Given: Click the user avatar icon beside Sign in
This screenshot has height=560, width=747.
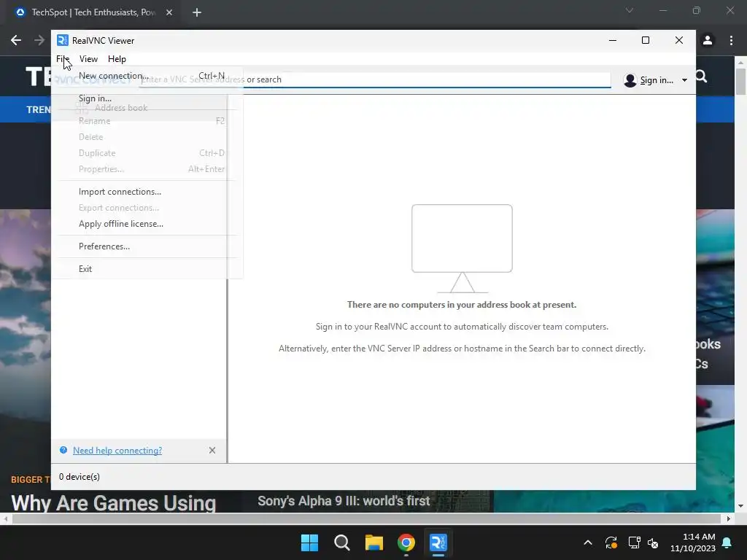Looking at the screenshot, I should pyautogui.click(x=630, y=80).
